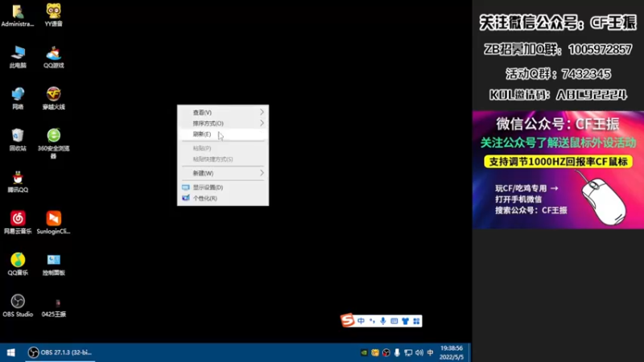
Task: Open Sogou skin shirt icon
Action: [x=406, y=321]
